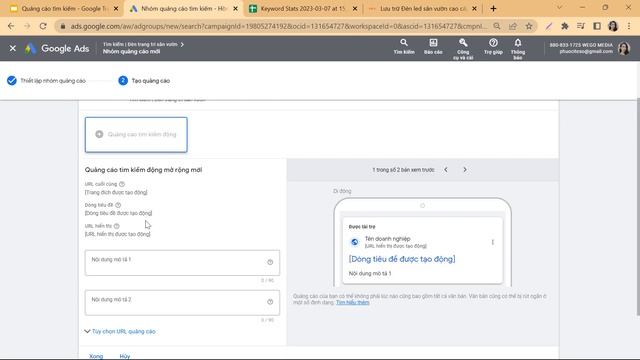640x360 pixels.
Task: Go to step 2 Tạo quảng cáo
Action: pos(144,81)
